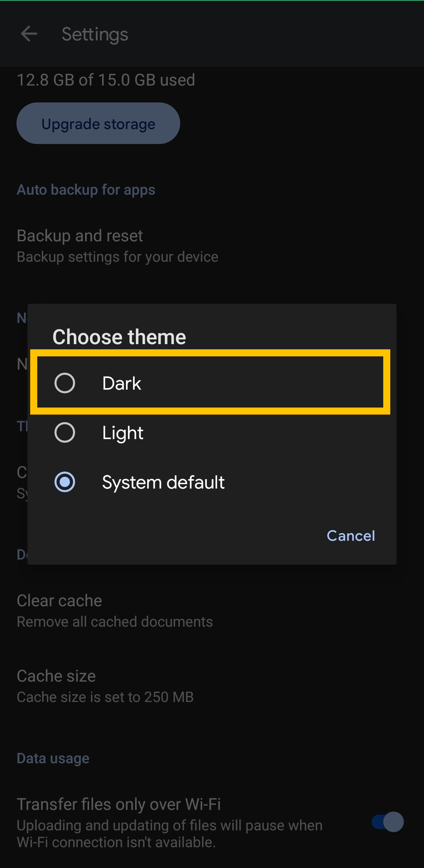The width and height of the screenshot is (424, 868).
Task: Open the Cache size setting
Action: pos(56,676)
